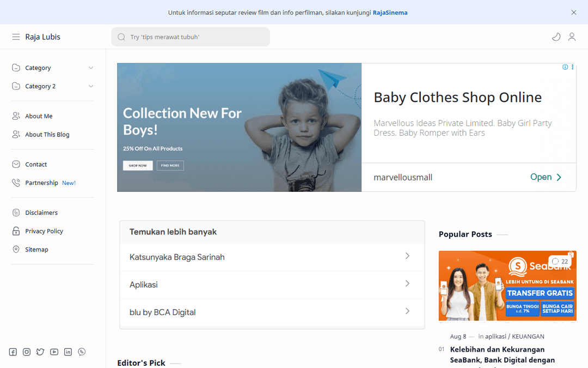
Task: Open the Instagram social icon
Action: tap(27, 352)
